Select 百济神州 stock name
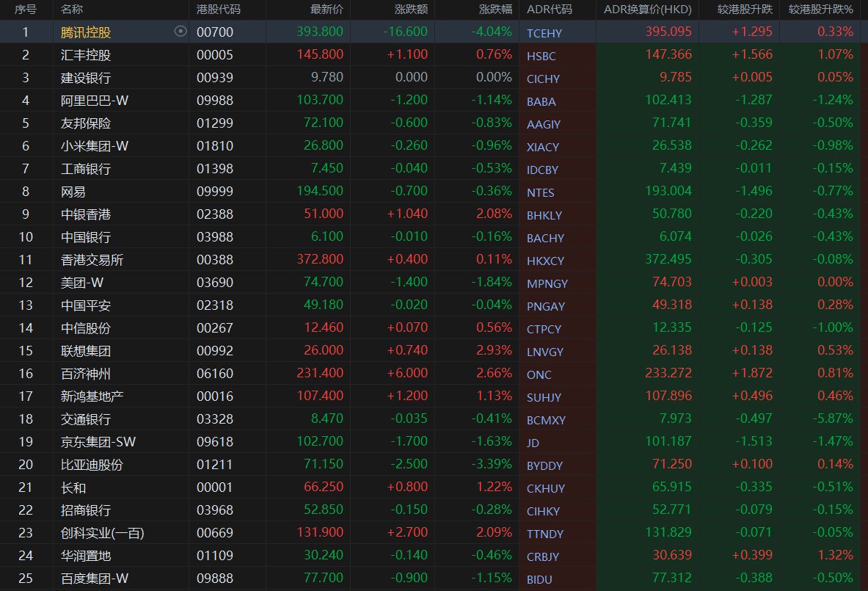Screen dimensions: 868x591 (86, 374)
